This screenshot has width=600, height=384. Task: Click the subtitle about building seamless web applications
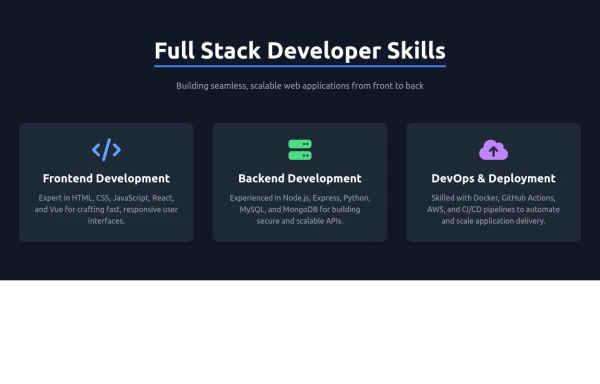click(300, 86)
